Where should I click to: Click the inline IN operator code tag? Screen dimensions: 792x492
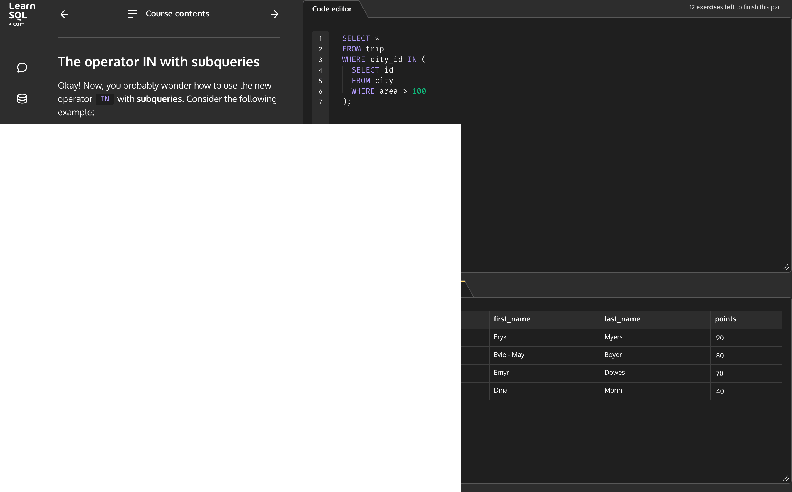click(105, 99)
